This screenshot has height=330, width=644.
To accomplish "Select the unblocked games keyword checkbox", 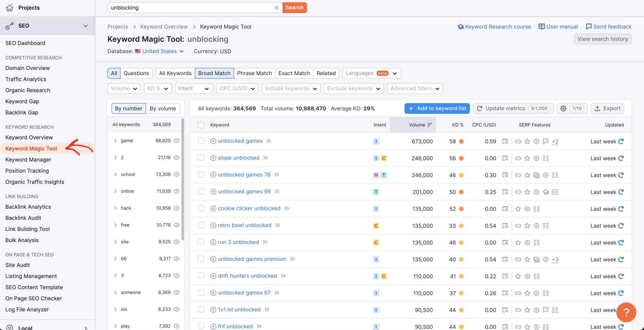I will [x=201, y=141].
